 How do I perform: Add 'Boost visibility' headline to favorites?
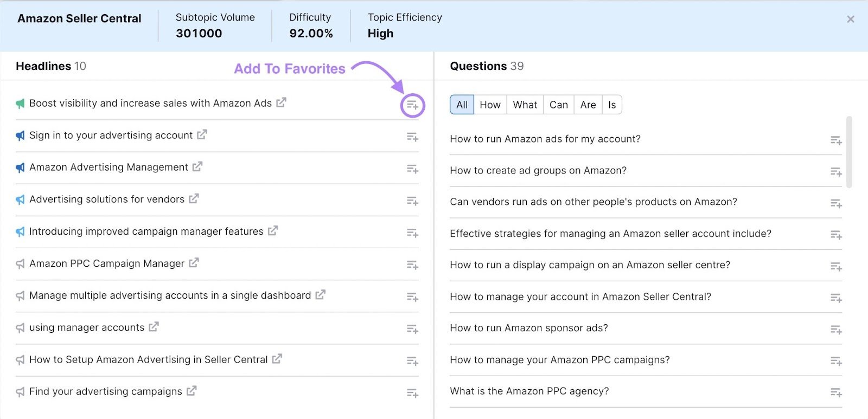pos(412,105)
